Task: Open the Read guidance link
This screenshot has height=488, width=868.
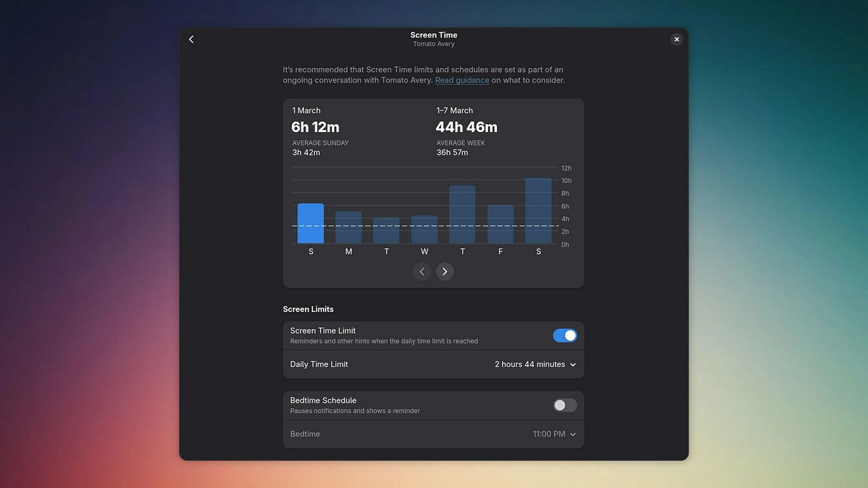Action: pyautogui.click(x=462, y=80)
